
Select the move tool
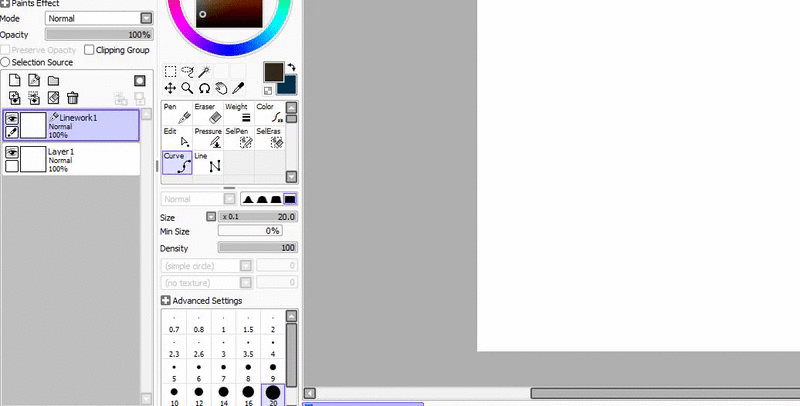click(x=170, y=88)
